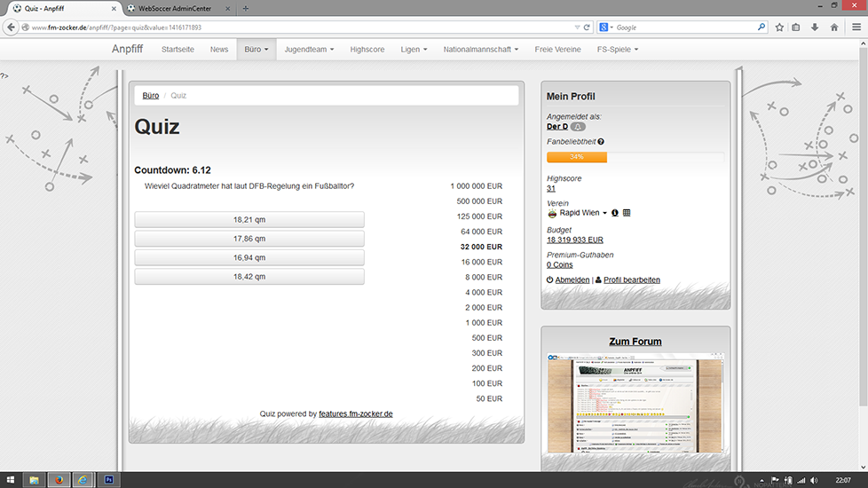868x488 pixels.
Task: Open Photoshop from the Windows taskbar
Action: coord(108,480)
